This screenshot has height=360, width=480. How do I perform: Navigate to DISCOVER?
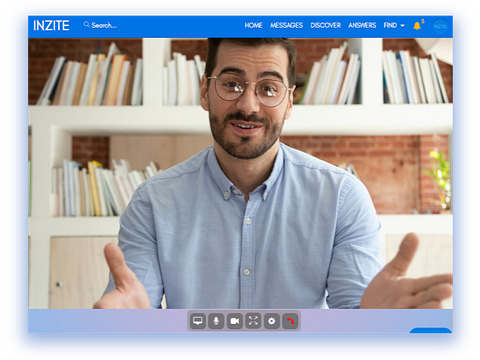[326, 25]
